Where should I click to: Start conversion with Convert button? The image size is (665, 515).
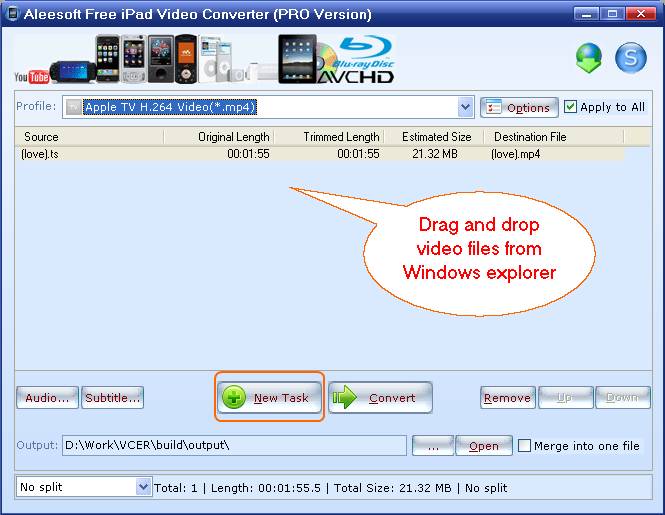point(380,397)
